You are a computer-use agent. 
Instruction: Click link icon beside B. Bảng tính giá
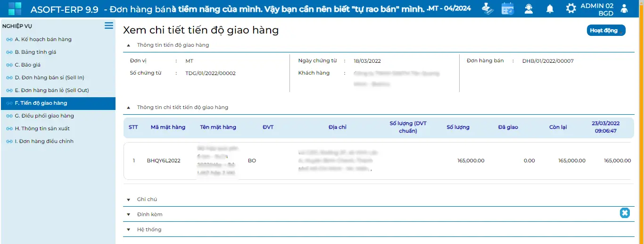click(9, 52)
